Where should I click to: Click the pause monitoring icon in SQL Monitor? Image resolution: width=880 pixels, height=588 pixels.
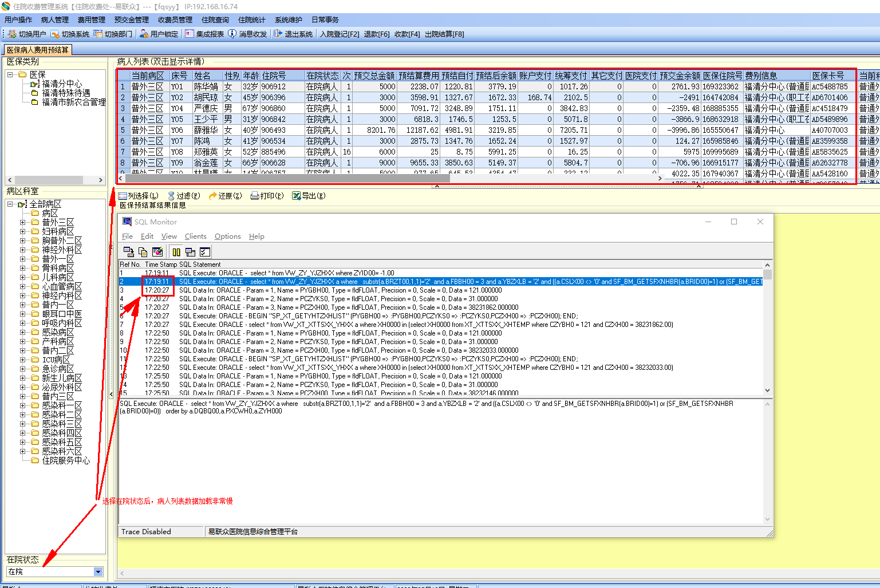(176, 252)
